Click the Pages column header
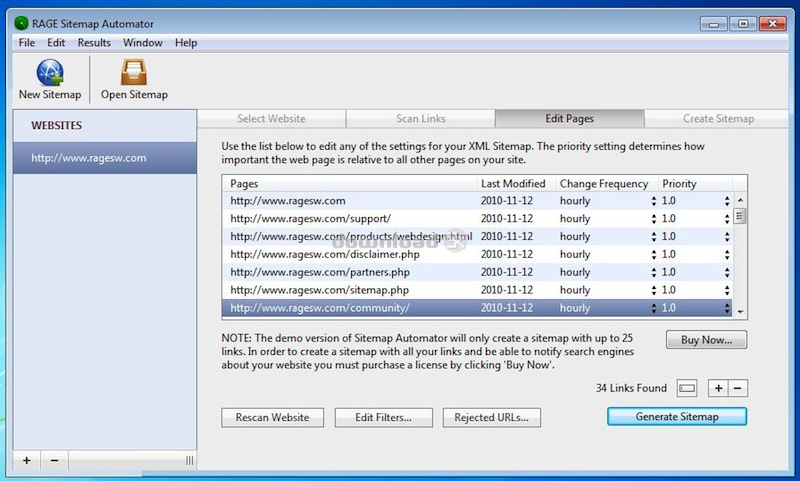 [x=349, y=184]
